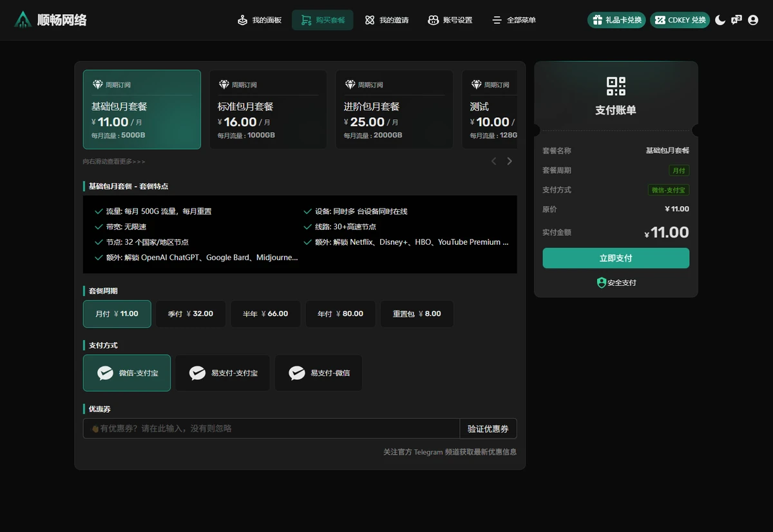Click the 向右滑动查看更多 hint text
Viewport: 773px width, 532px height.
[114, 162]
